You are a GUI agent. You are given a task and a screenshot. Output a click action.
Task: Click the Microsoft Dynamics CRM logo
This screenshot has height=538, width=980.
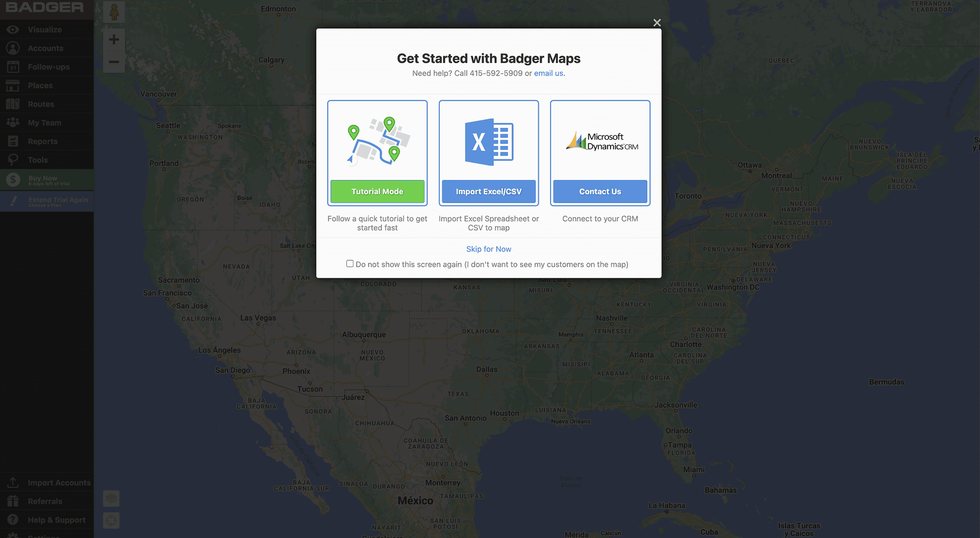tap(601, 142)
